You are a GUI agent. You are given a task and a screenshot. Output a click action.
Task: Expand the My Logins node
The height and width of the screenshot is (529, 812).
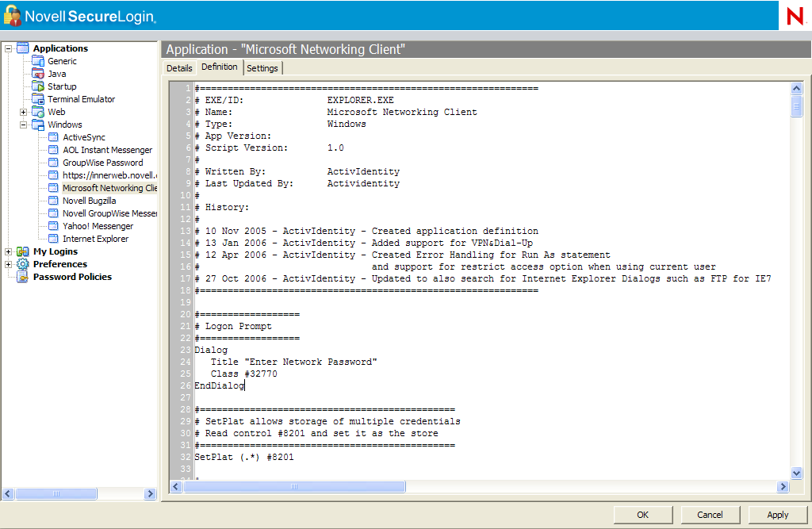8,251
